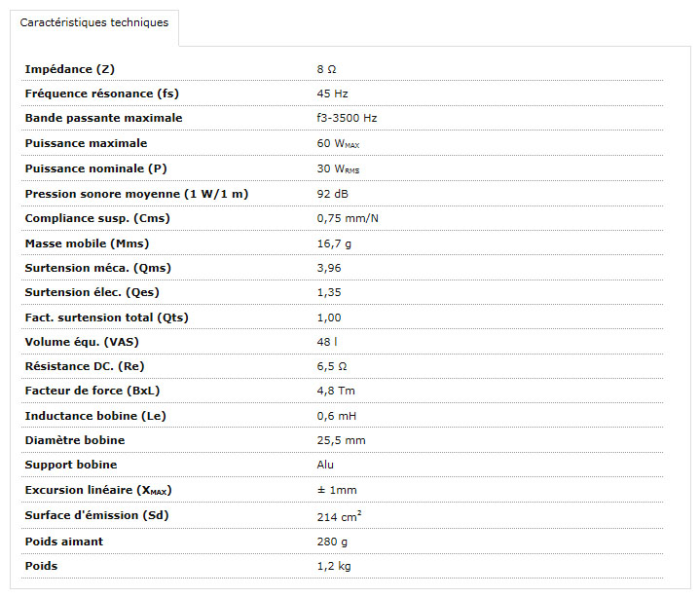The height and width of the screenshot is (598, 700).
Task: Click the 92 dB sound pressure value
Action: point(332,194)
